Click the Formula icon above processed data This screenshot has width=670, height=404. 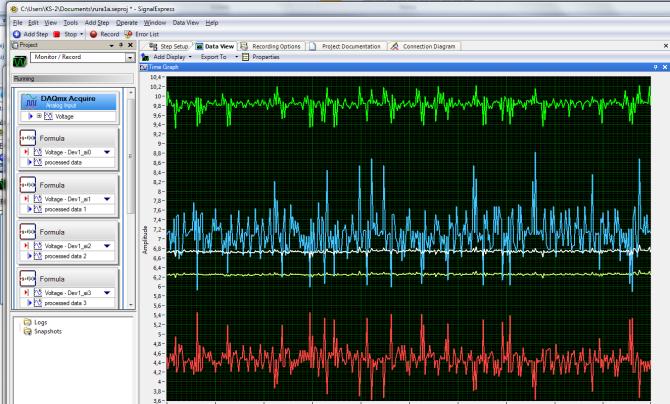[x=28, y=138]
